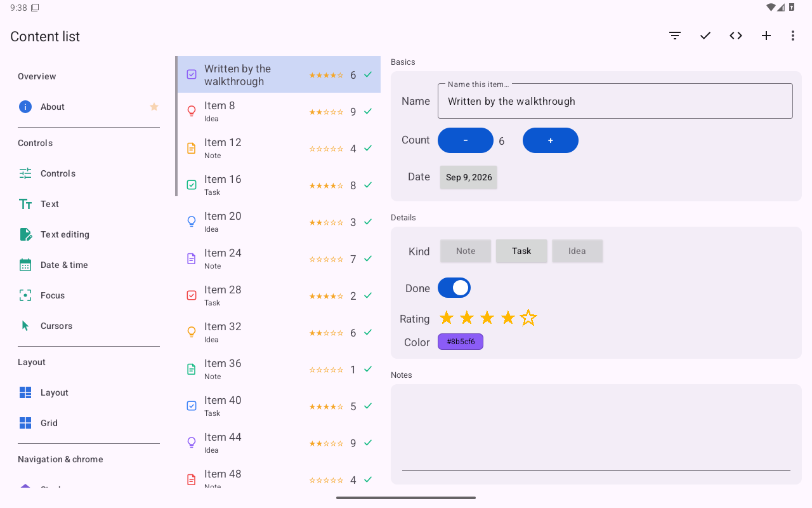Select the Idea kind option

click(x=577, y=251)
